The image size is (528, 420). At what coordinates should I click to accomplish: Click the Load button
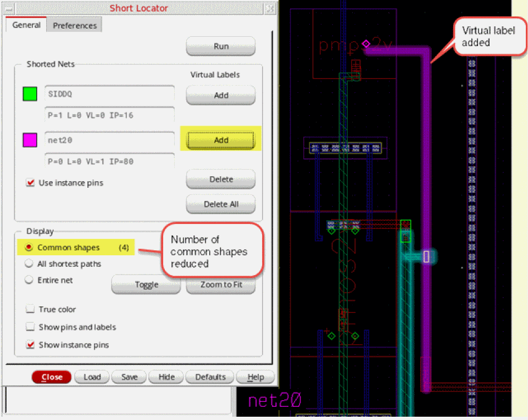(x=92, y=377)
